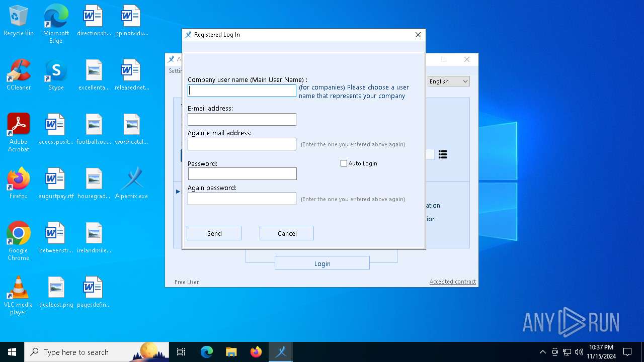Select the betweenstr... Word document icon
This screenshot has height=362, width=644.
(x=56, y=238)
